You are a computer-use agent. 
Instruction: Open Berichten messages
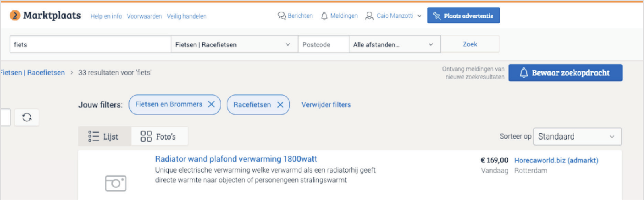click(x=295, y=16)
